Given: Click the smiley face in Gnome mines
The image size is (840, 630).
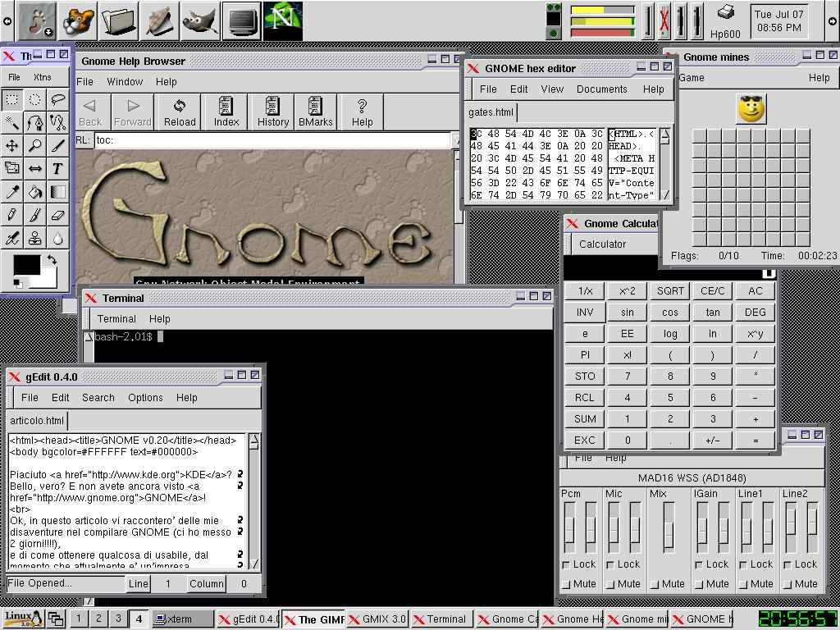Looking at the screenshot, I should pyautogui.click(x=751, y=108).
